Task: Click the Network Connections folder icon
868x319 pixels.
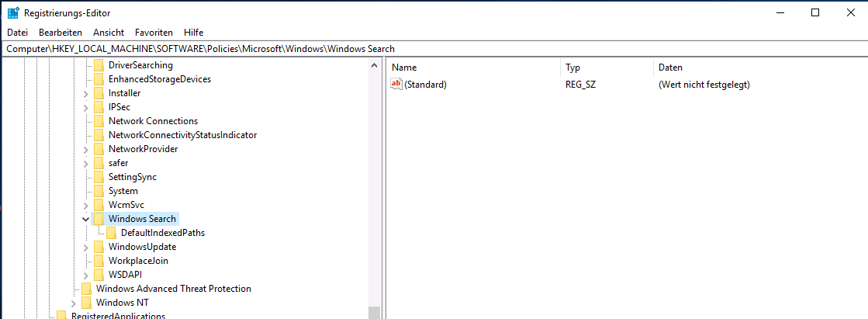Action: click(99, 121)
